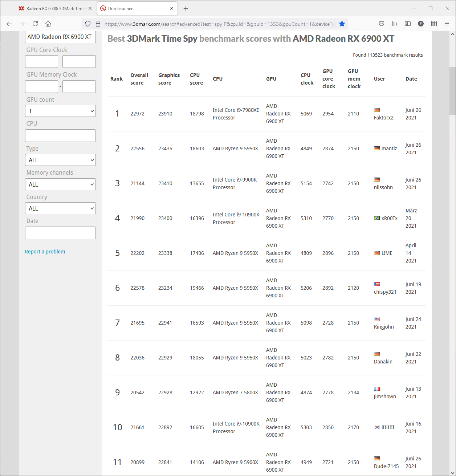Click the Korean flag in rank 10 row
Screen dimensions: 456x476
pos(377,427)
